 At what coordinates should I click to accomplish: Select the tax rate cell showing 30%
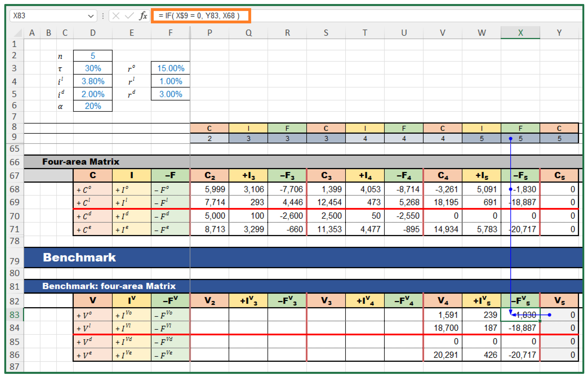[x=93, y=68]
